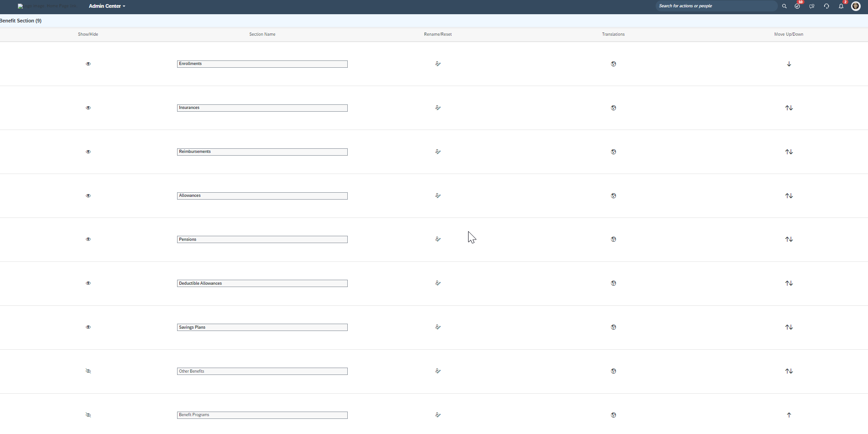The image size is (868, 434).
Task: Click the Benefit Programs section name field
Action: (x=262, y=415)
